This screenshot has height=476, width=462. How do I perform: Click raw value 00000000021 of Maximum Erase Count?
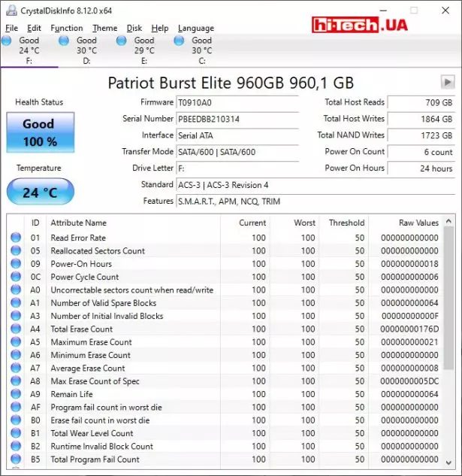click(409, 342)
